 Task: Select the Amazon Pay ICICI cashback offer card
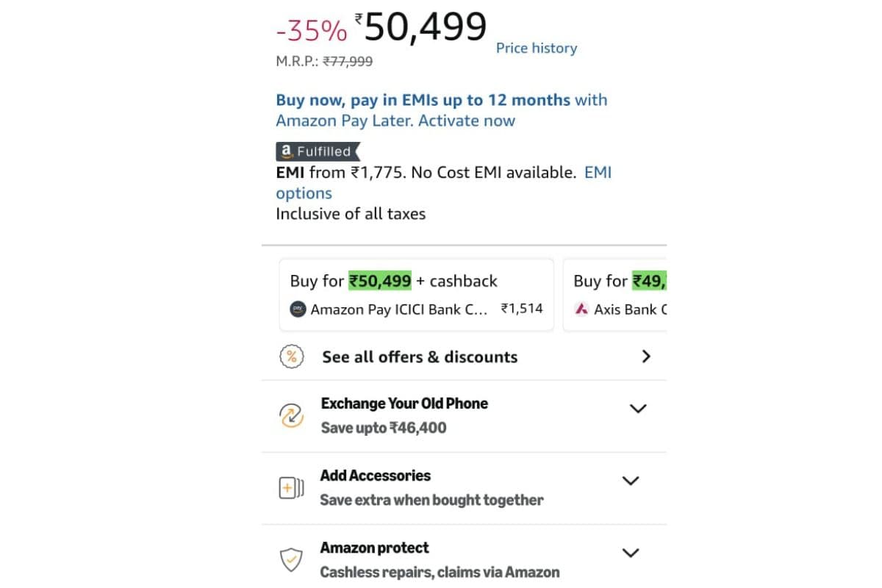point(416,295)
